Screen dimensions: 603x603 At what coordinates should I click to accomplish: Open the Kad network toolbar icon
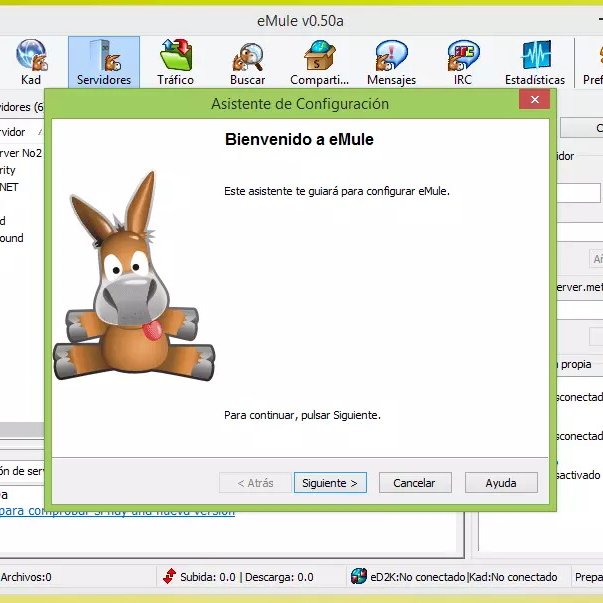pyautogui.click(x=31, y=62)
